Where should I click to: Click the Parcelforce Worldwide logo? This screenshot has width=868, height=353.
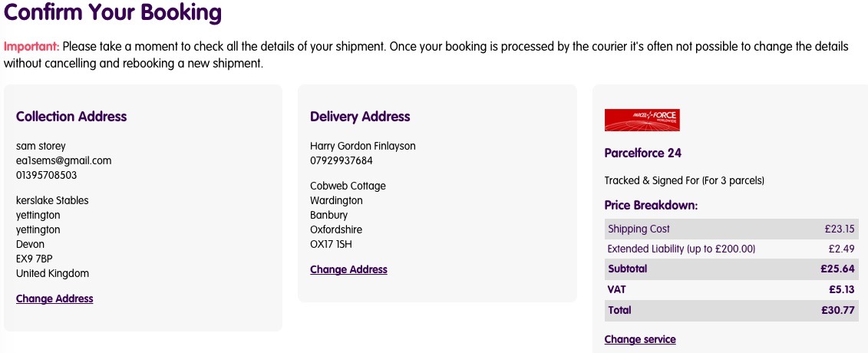(x=642, y=120)
